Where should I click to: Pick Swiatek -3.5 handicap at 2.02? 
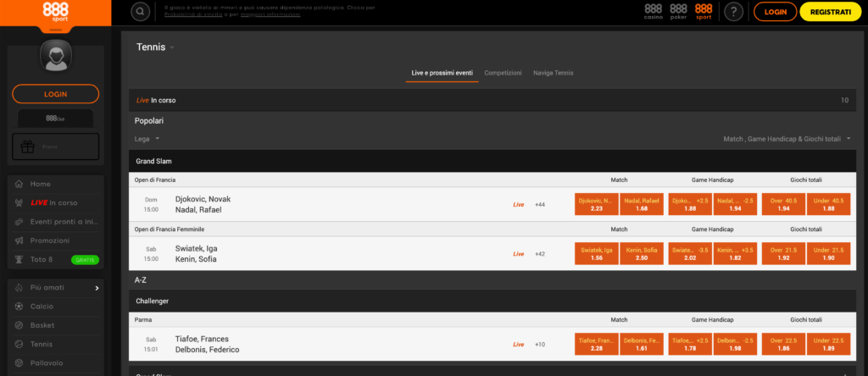tap(690, 254)
